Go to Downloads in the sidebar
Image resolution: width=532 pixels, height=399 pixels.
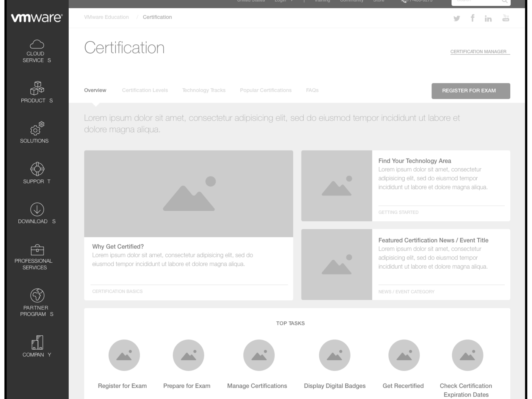tap(37, 213)
